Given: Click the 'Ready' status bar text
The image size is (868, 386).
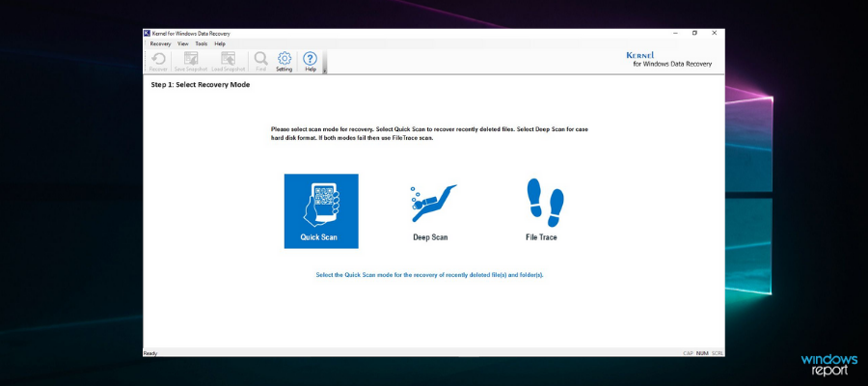Looking at the screenshot, I should (x=150, y=353).
